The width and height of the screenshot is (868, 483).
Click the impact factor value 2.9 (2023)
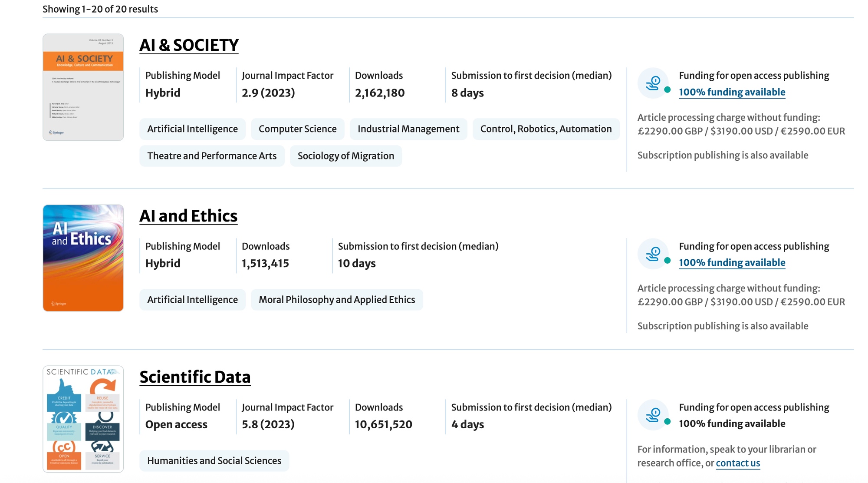tap(268, 93)
